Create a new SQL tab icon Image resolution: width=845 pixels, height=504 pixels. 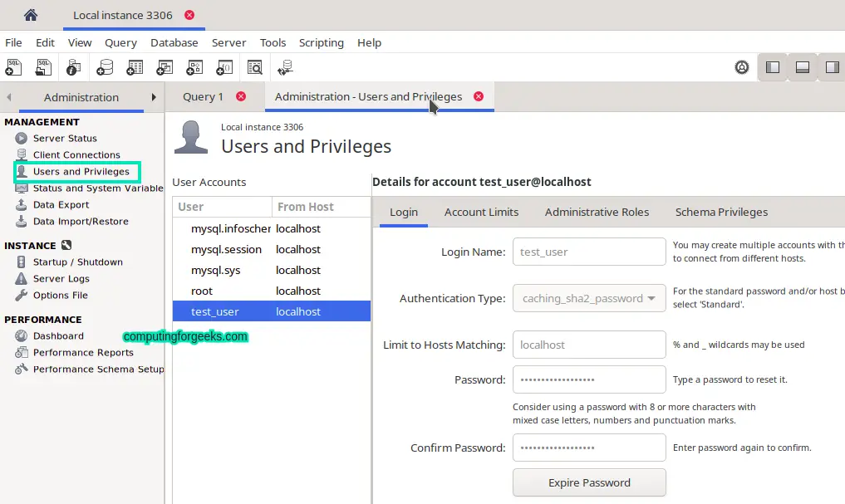[x=13, y=67]
